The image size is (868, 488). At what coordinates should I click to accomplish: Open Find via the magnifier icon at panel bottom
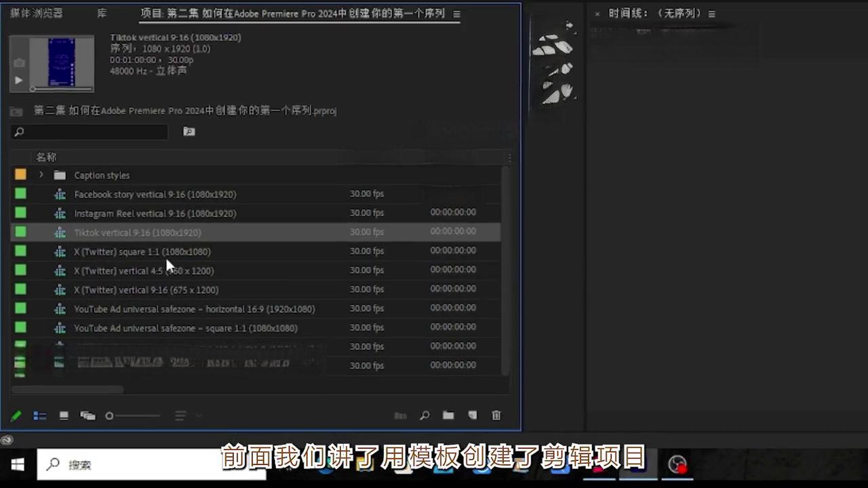pyautogui.click(x=425, y=415)
